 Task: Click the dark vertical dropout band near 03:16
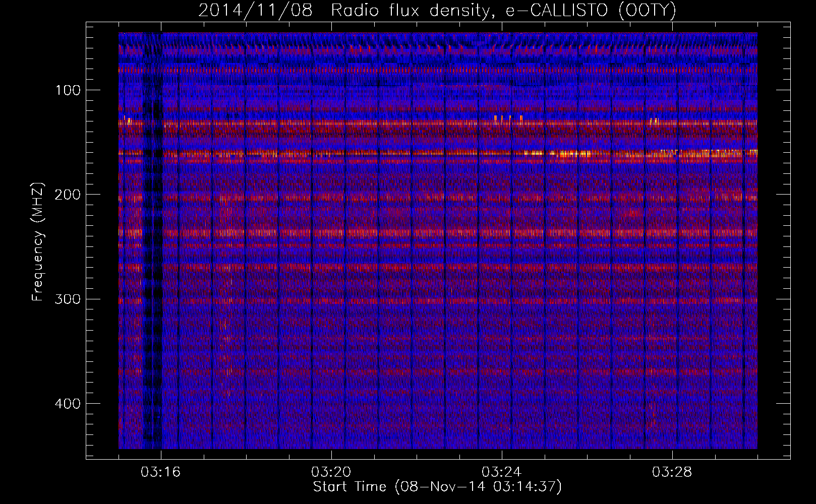pos(152,242)
